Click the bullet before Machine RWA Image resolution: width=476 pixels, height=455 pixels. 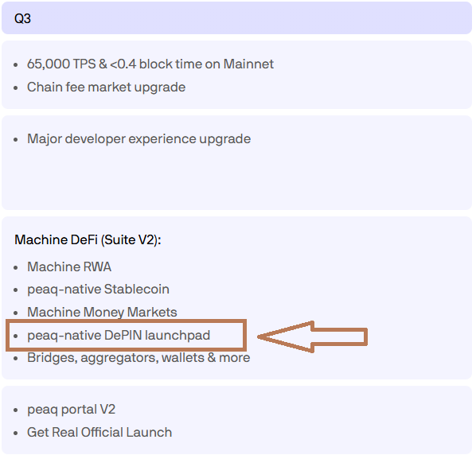click(16, 267)
